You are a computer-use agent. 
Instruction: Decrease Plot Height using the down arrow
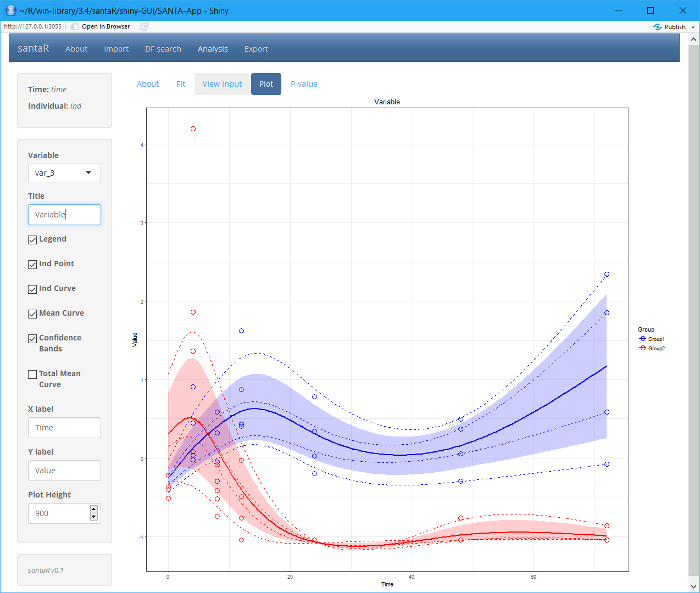(94, 517)
